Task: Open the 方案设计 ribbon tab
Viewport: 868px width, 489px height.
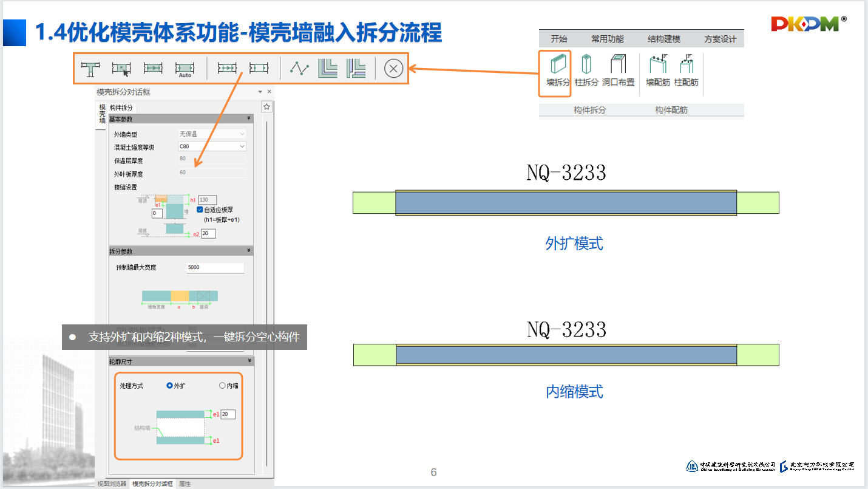Action: point(721,39)
